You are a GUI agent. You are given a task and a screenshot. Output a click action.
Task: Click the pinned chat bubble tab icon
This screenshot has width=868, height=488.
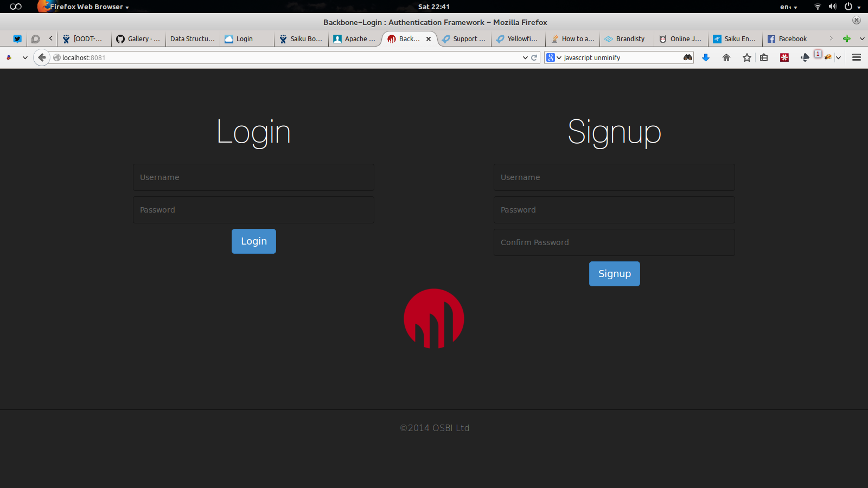36,39
